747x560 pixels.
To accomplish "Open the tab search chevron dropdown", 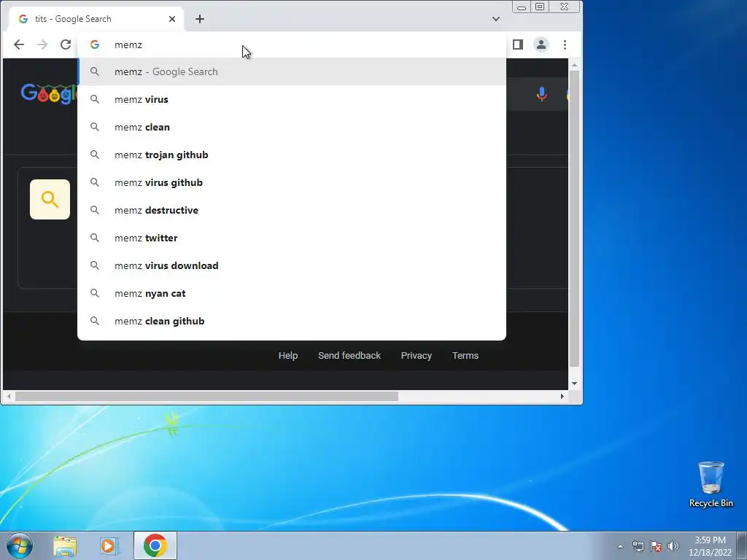I will pyautogui.click(x=496, y=19).
